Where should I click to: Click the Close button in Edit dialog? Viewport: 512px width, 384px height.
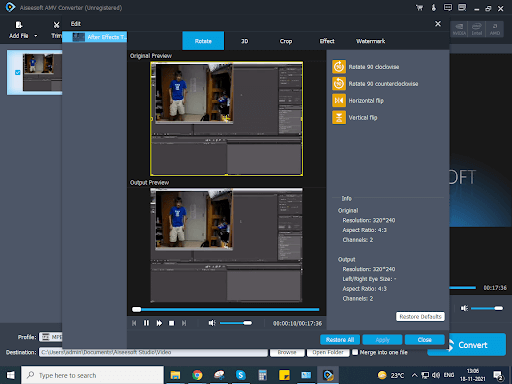425,340
